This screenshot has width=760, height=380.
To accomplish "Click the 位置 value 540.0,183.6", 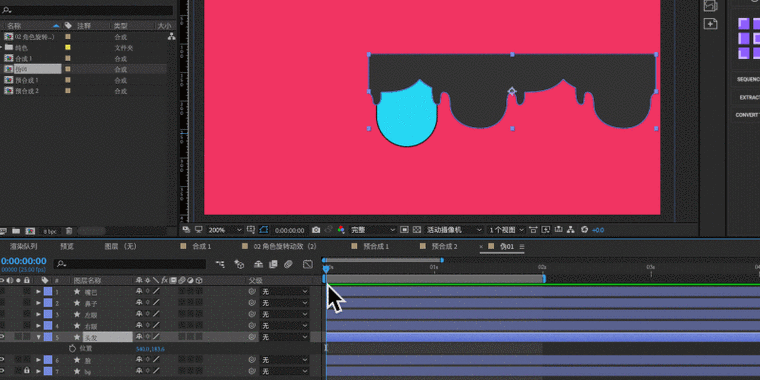I will pyautogui.click(x=150, y=348).
